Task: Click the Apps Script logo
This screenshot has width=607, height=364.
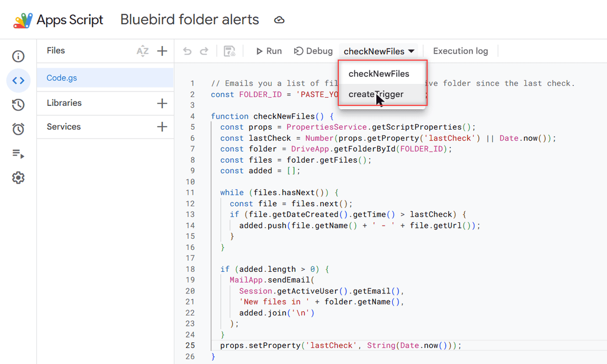Action: 23,20
